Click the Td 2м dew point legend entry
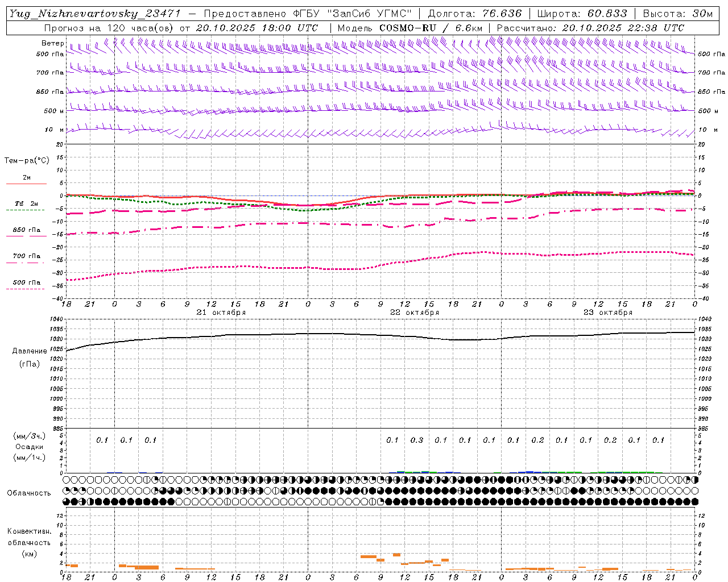The height and width of the screenshot is (582, 728). (26, 203)
